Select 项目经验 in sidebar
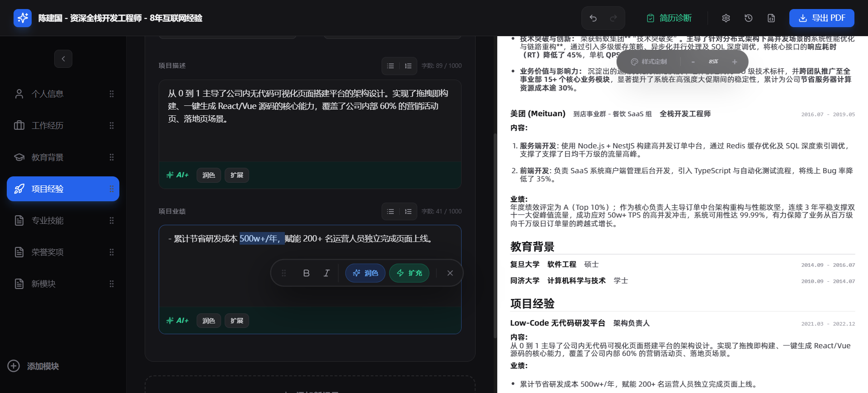 [63, 189]
